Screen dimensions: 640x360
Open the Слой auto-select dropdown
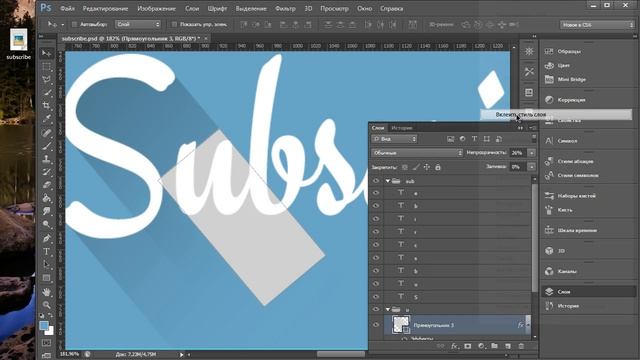pyautogui.click(x=138, y=24)
